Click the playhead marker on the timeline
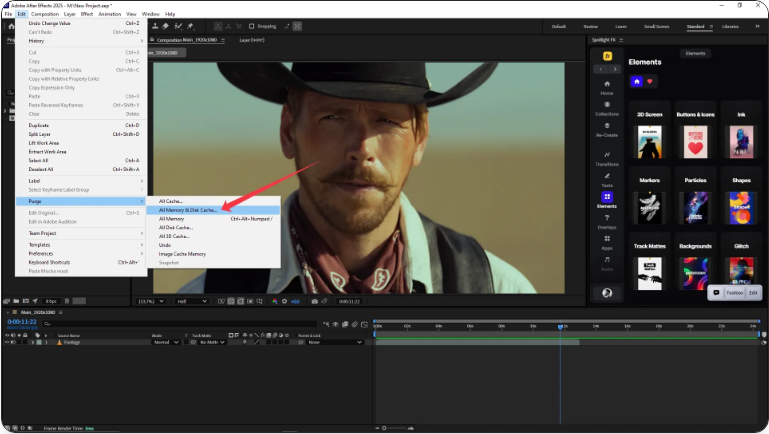The image size is (769, 434). pos(560,326)
